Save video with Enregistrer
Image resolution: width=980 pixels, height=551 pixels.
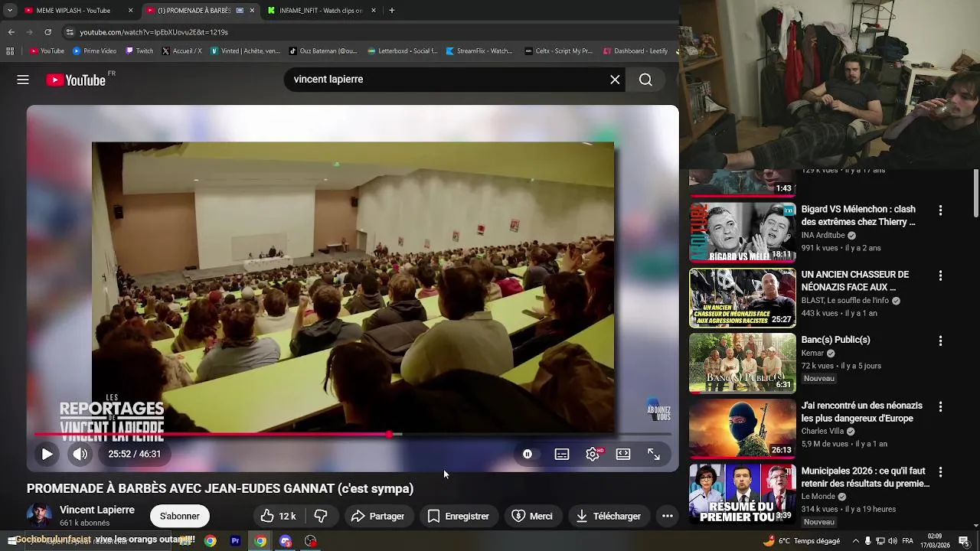(x=459, y=516)
